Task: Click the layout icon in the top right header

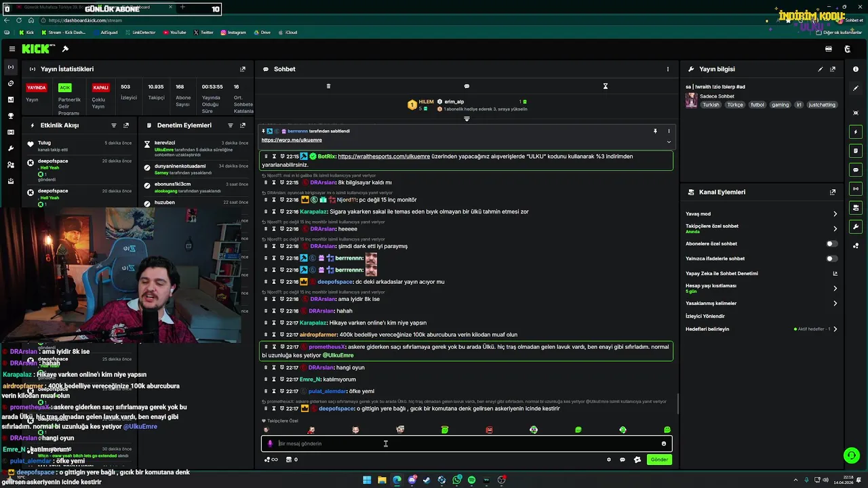Action: point(828,49)
